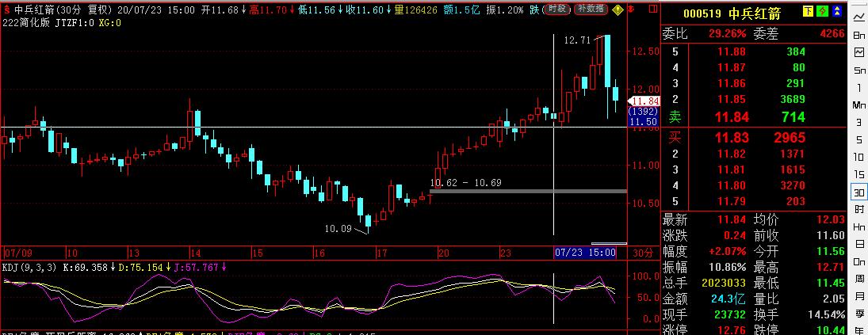
Task: Click the 11.84 current price tag
Action: coord(644,101)
